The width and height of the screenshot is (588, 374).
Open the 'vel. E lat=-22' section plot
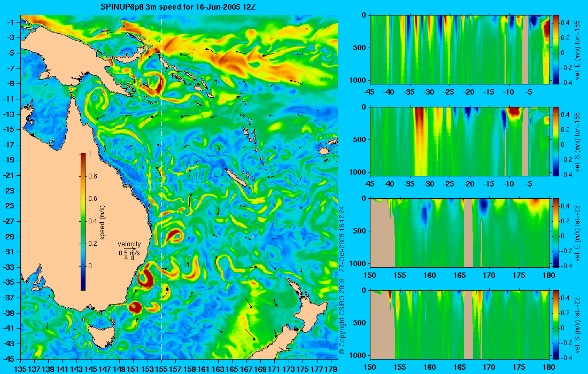tap(460, 233)
